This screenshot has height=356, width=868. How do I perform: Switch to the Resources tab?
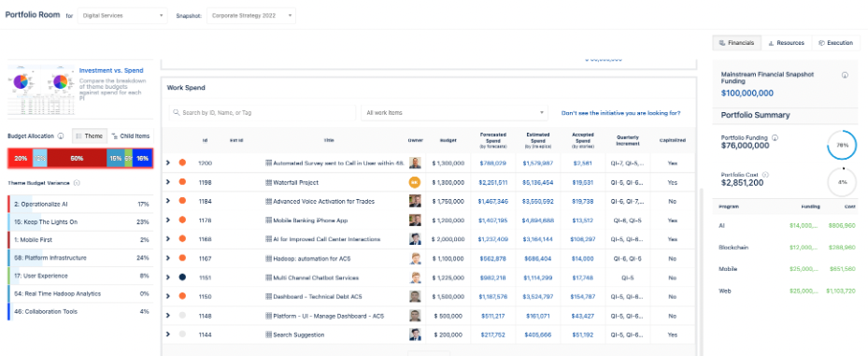coord(786,43)
